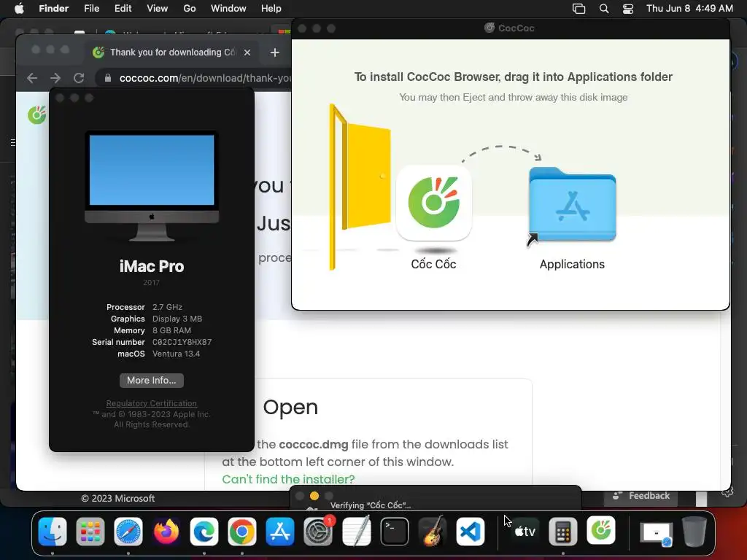Image resolution: width=747 pixels, height=560 pixels.
Task: Click the Feedback button in Edge window
Action: tap(641, 496)
